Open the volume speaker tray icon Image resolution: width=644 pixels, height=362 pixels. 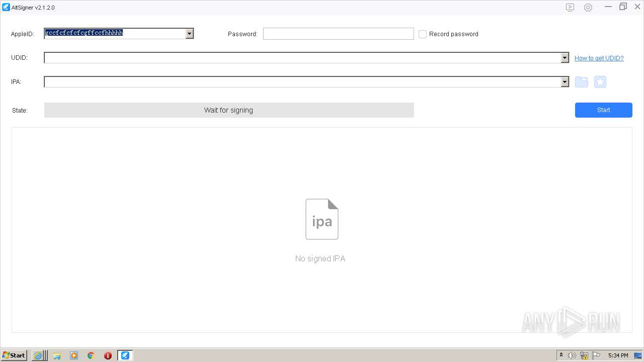(x=572, y=355)
